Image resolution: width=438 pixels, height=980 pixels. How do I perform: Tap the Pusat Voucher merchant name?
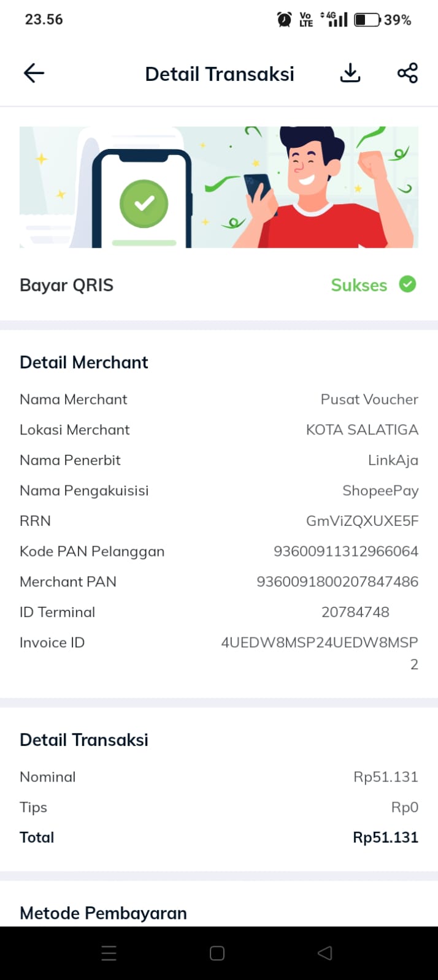(369, 399)
